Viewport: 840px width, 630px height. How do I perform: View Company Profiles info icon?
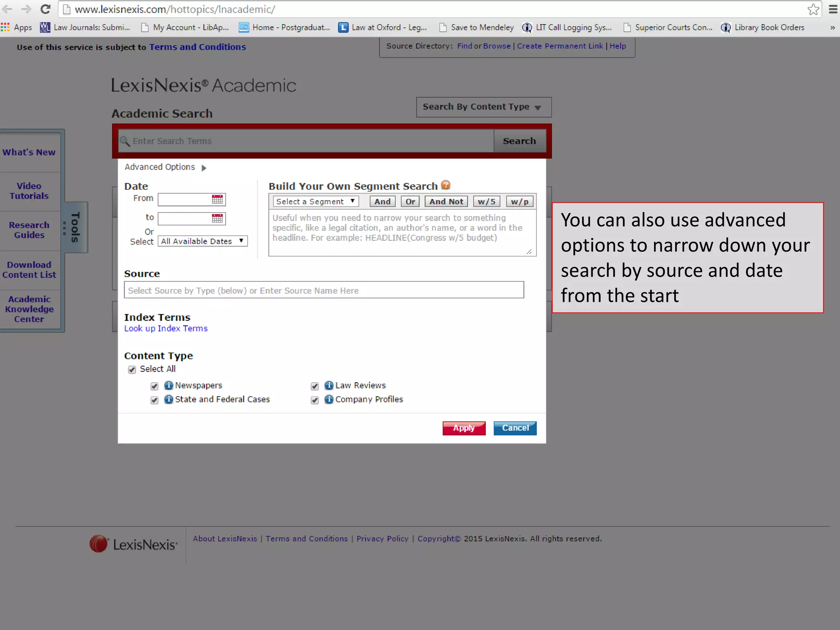(x=329, y=399)
